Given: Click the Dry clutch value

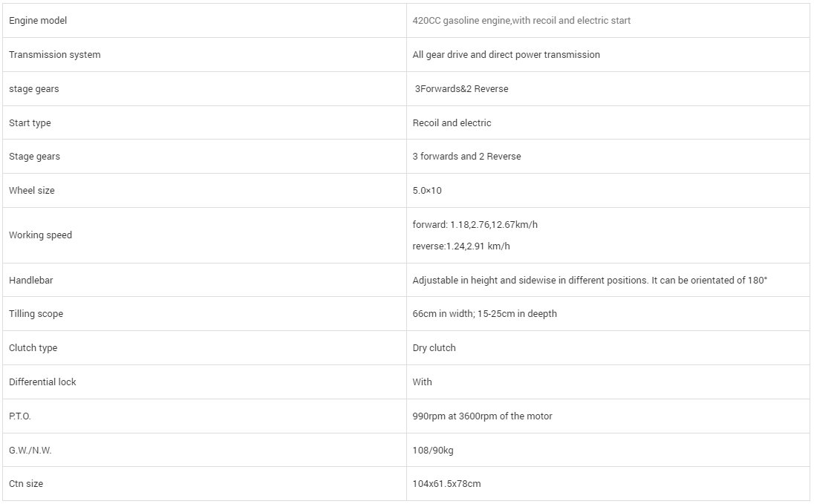Looking at the screenshot, I should 434,348.
